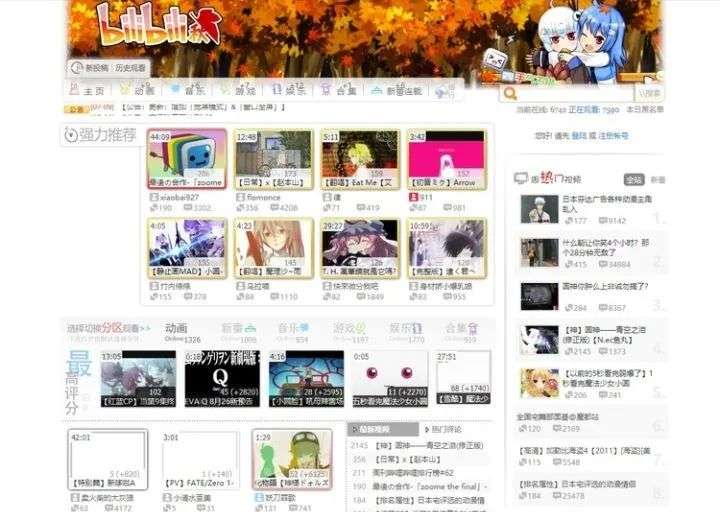This screenshot has height=512, width=720.
Task: Open the 0:05 red-eyes video thumbnail
Action: pos(389,379)
